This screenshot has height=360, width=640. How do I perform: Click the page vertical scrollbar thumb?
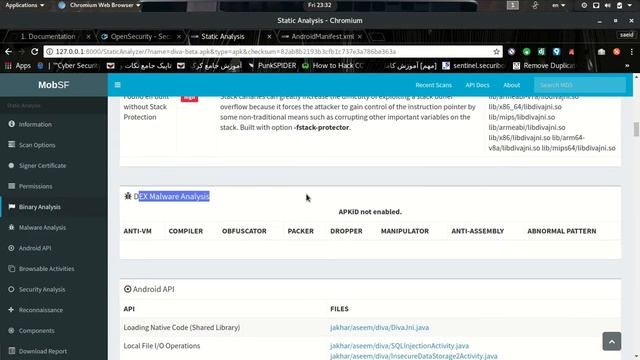pos(636,129)
